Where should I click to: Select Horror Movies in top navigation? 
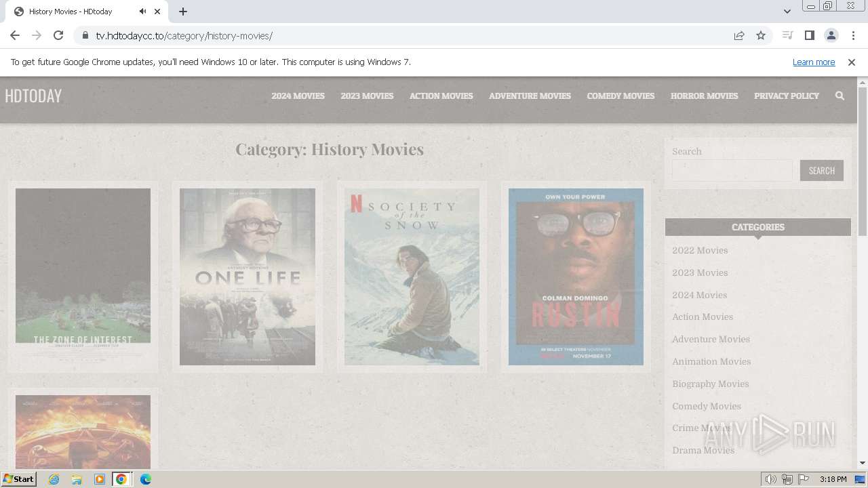tap(704, 96)
